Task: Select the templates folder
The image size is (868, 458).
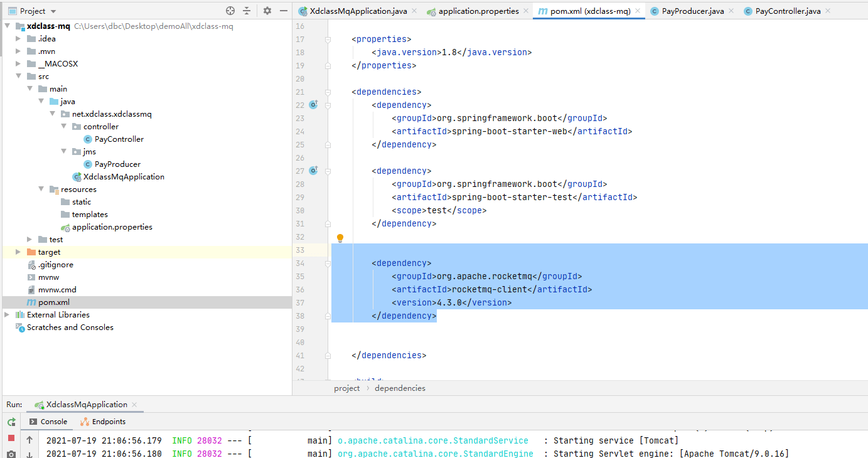Action: pyautogui.click(x=90, y=215)
